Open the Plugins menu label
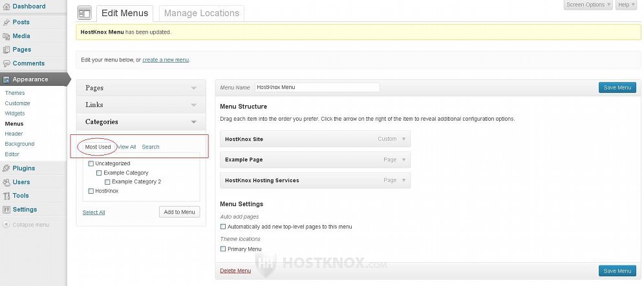644x286 pixels. 24,169
